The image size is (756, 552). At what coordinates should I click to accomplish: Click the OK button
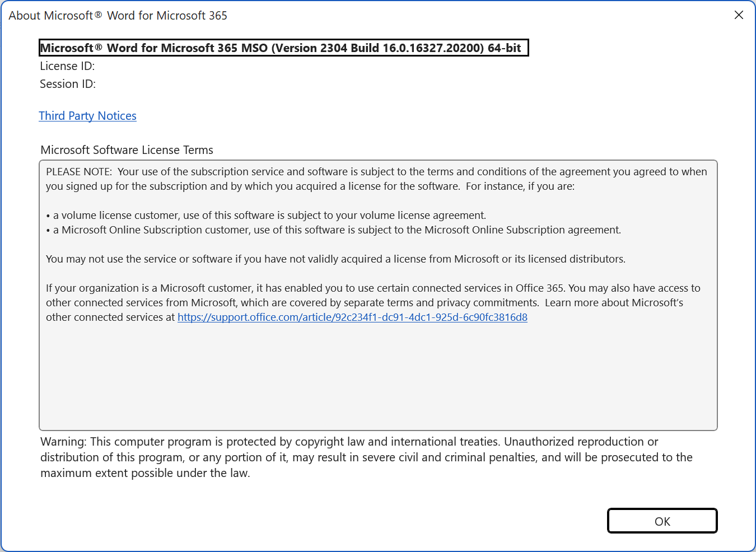click(x=662, y=521)
